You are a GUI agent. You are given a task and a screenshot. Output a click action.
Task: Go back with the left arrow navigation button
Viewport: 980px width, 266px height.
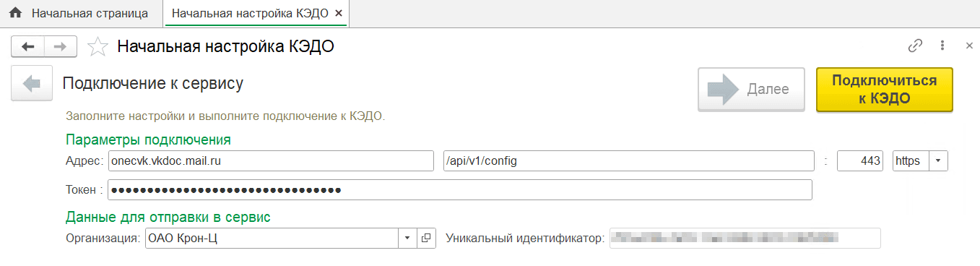[x=28, y=47]
